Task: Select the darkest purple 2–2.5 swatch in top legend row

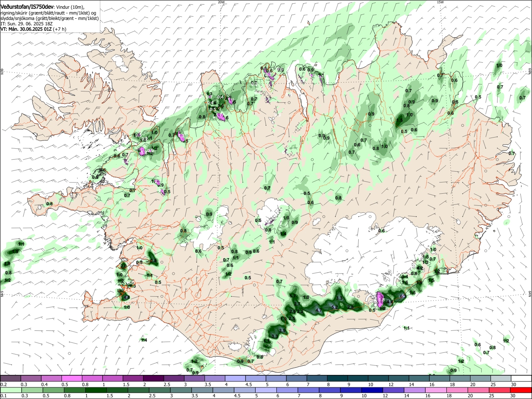Action: coord(153,379)
